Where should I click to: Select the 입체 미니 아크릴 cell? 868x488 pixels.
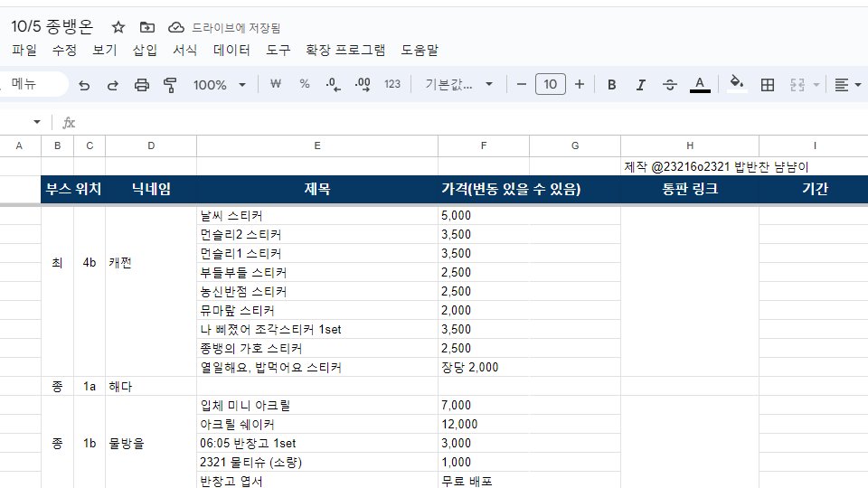pos(317,406)
